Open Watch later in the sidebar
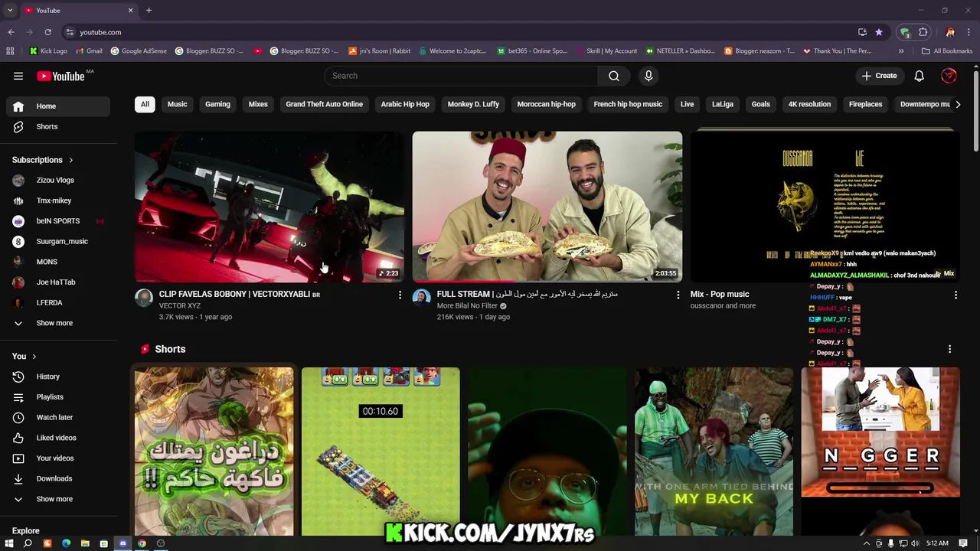The height and width of the screenshot is (551, 980). pyautogui.click(x=60, y=417)
